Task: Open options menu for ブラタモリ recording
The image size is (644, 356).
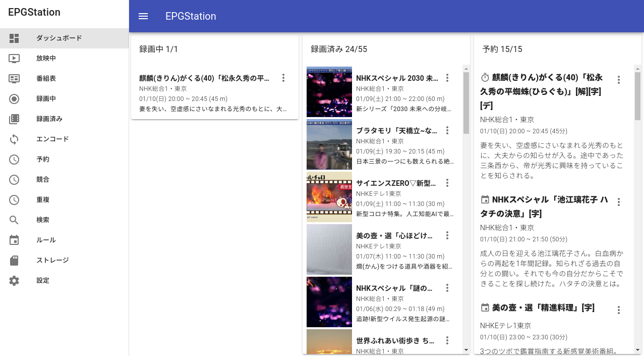Action: [447, 130]
